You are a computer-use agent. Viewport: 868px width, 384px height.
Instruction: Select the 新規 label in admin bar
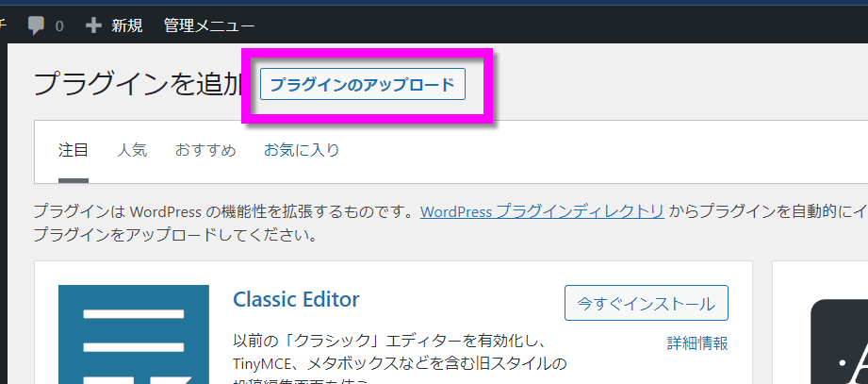pyautogui.click(x=127, y=25)
